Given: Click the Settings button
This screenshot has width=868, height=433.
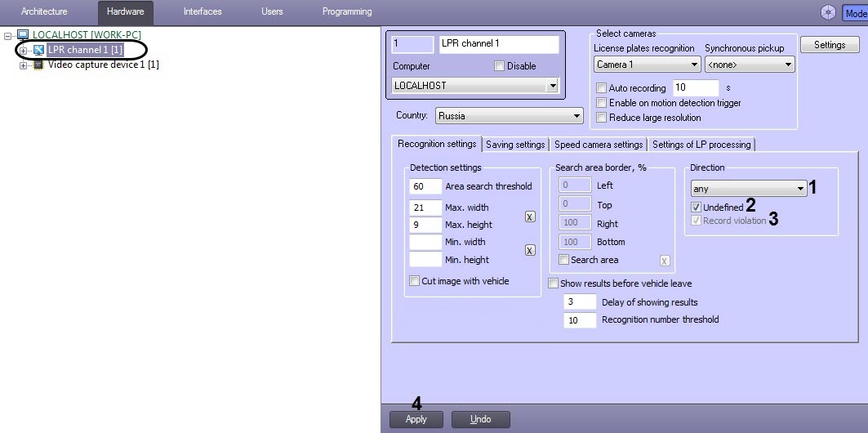Looking at the screenshot, I should coord(830,45).
